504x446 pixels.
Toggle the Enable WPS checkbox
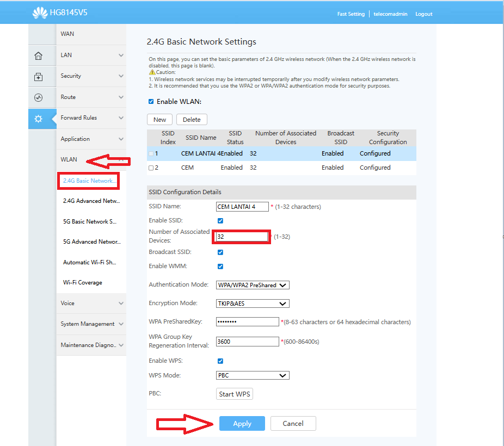click(220, 361)
